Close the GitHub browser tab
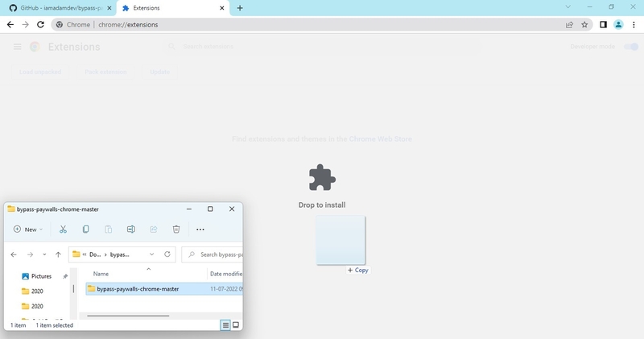This screenshot has width=644, height=339. coord(109,8)
